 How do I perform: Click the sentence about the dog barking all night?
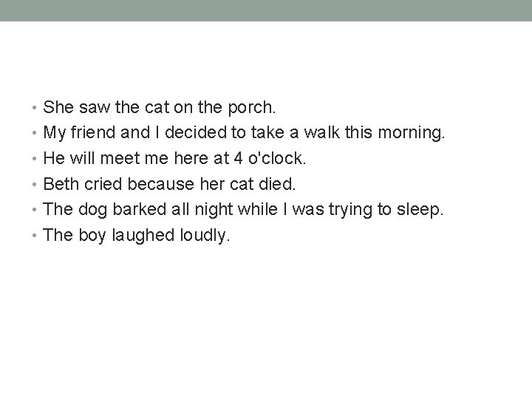pyautogui.click(x=243, y=211)
